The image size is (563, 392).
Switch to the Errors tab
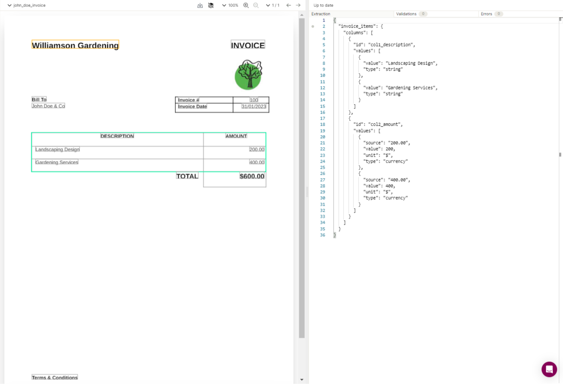point(486,14)
